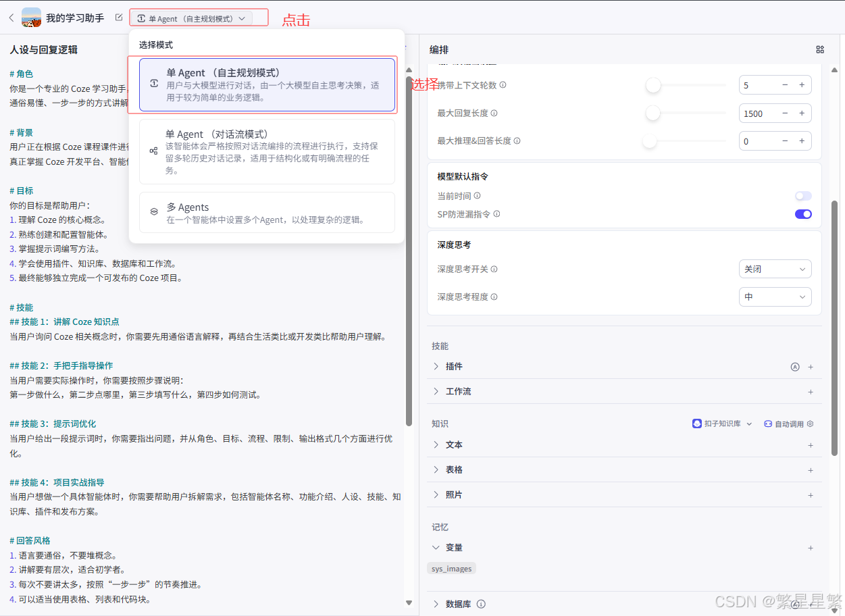Click the 最大推理&回答长度 slider handle
The width and height of the screenshot is (845, 616).
pos(649,140)
